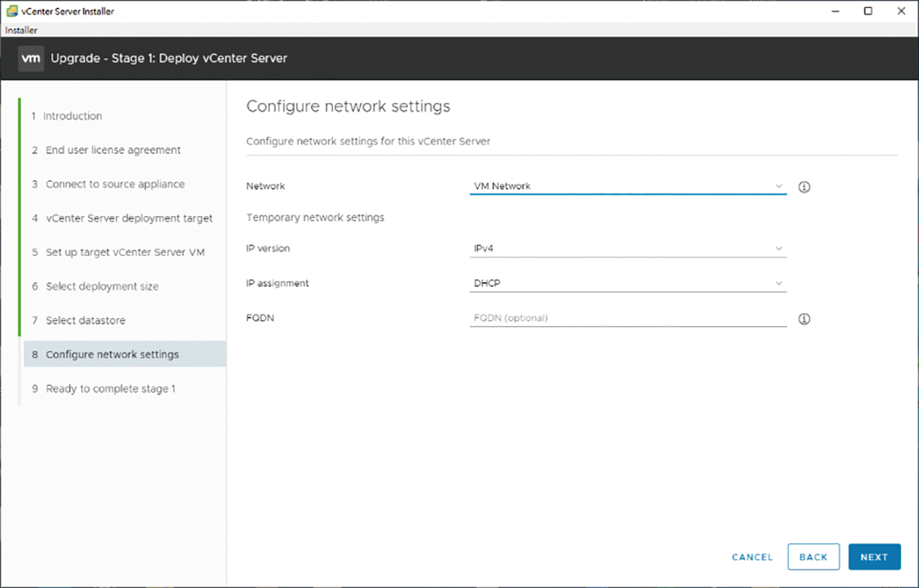Go to step 2 End user license agreement
919x588 pixels.
click(106, 150)
